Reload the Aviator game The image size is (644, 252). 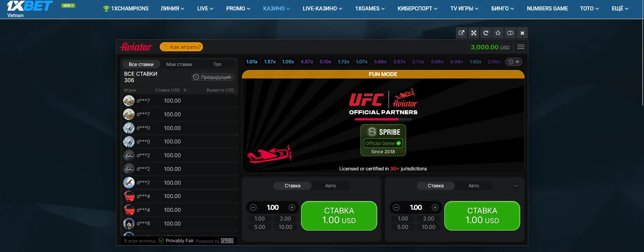click(x=486, y=33)
